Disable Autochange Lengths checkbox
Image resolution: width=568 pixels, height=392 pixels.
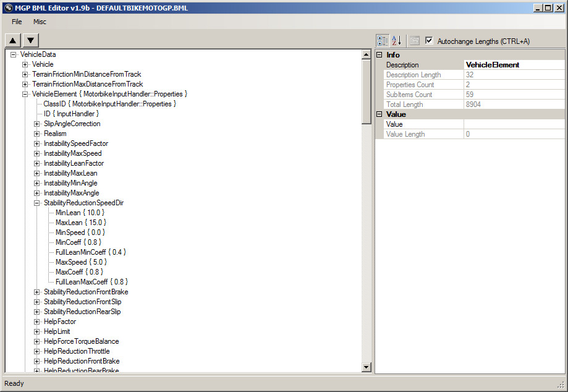[x=429, y=41]
